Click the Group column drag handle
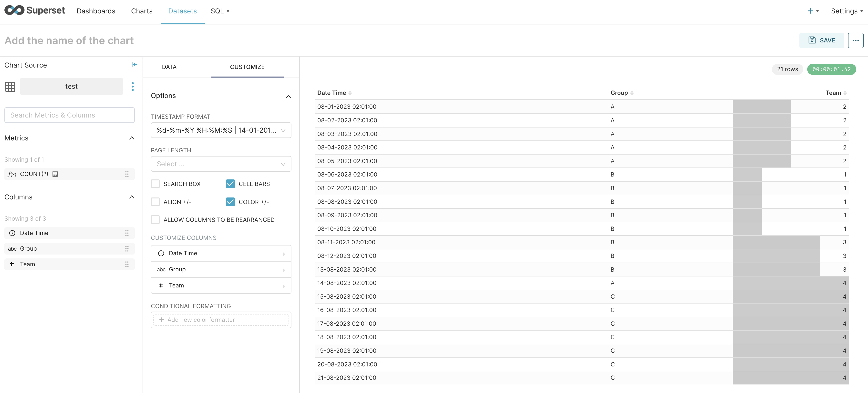868x393 pixels. pyautogui.click(x=127, y=249)
